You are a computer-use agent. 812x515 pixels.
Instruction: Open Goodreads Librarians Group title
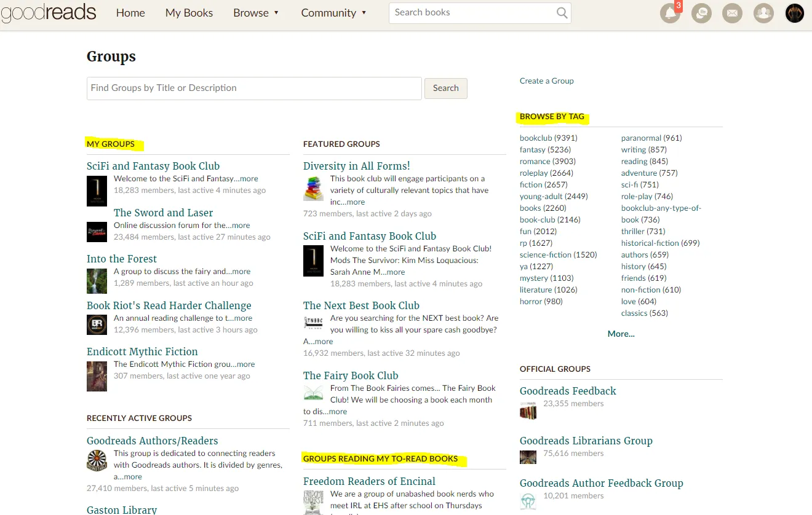(x=586, y=441)
